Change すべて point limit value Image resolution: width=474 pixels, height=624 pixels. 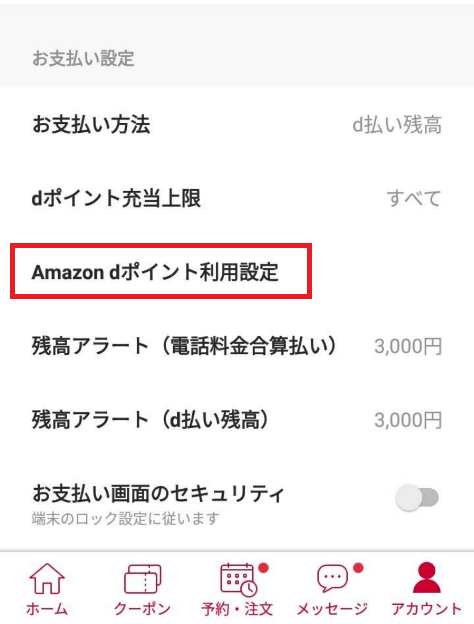(x=414, y=198)
